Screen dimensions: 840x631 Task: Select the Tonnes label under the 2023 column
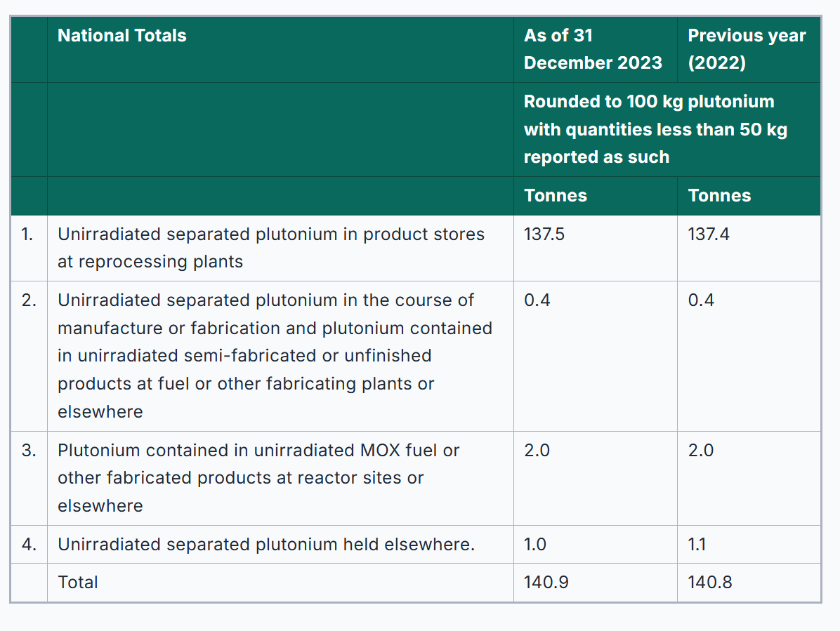coord(555,196)
